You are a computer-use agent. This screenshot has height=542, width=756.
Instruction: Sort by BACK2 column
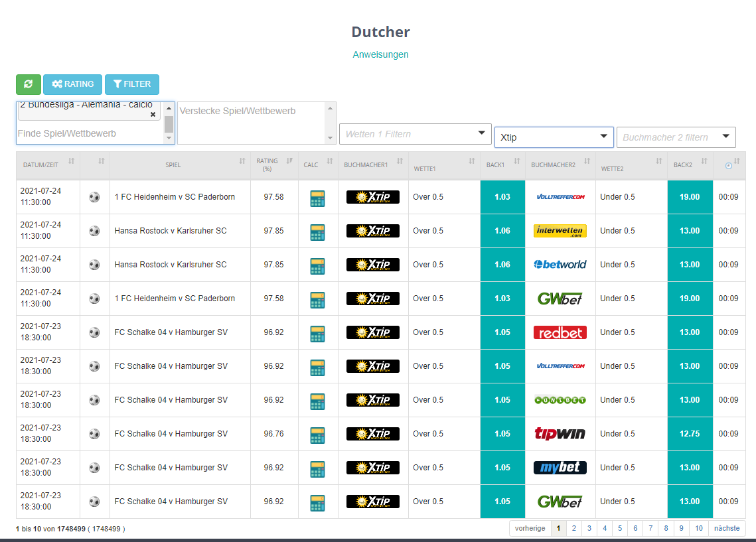pyautogui.click(x=704, y=161)
